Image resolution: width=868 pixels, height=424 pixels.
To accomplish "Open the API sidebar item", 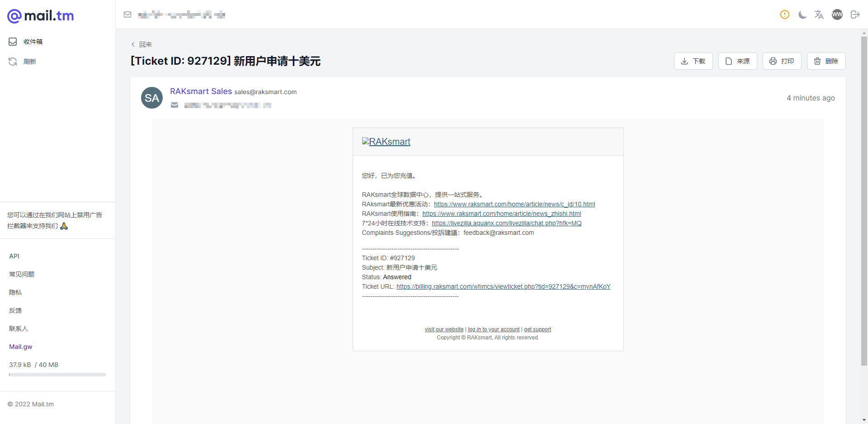I will pyautogui.click(x=14, y=256).
